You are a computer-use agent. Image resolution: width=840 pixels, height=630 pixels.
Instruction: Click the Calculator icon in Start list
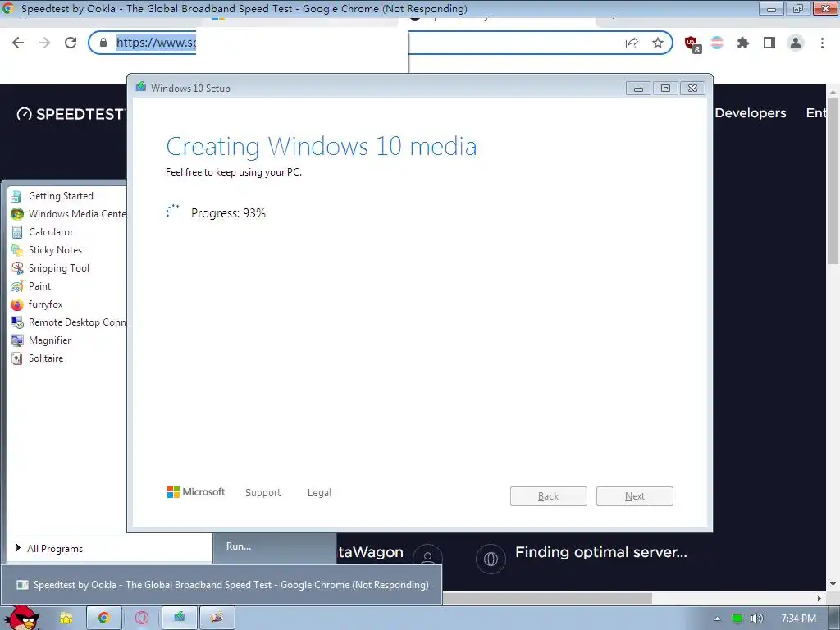point(17,232)
